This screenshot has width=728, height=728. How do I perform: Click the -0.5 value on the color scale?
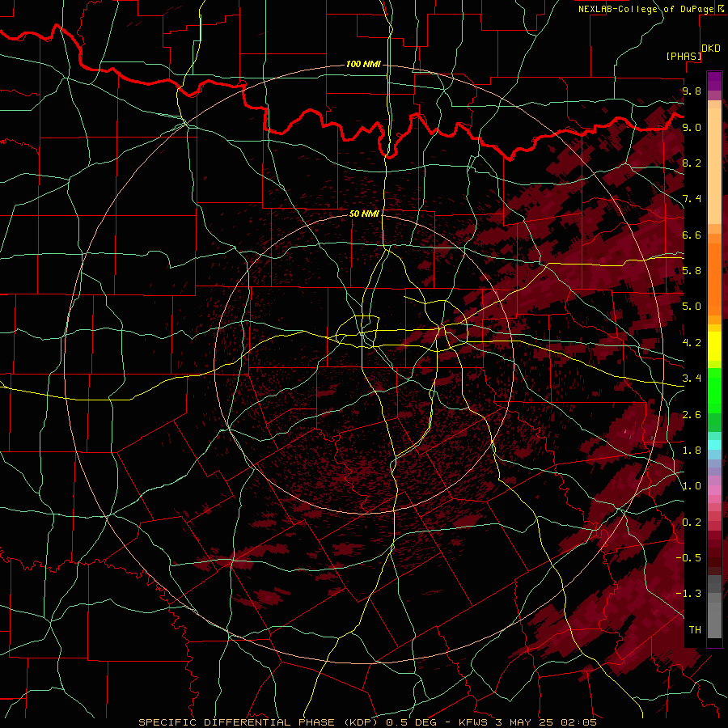tap(688, 557)
